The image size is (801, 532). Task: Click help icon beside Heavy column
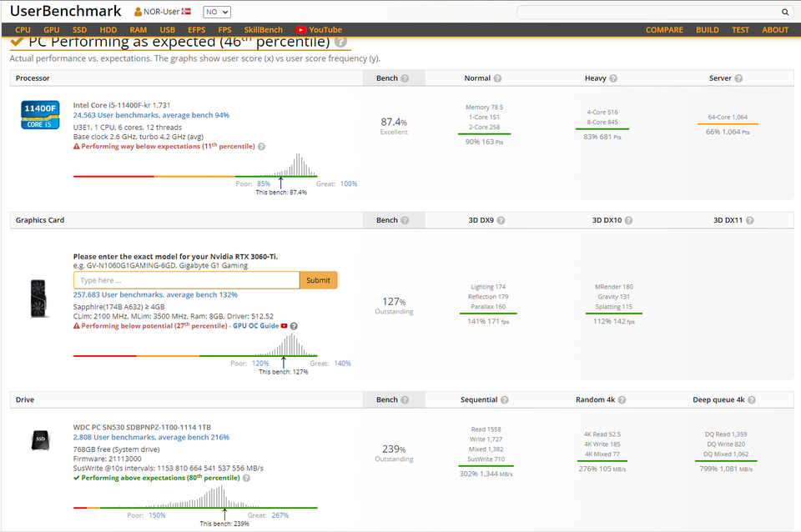[x=613, y=78]
